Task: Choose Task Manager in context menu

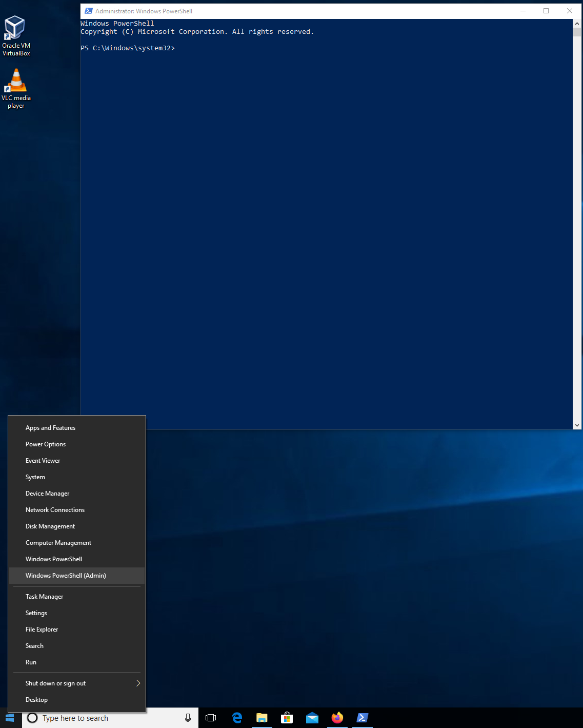Action: coord(45,597)
